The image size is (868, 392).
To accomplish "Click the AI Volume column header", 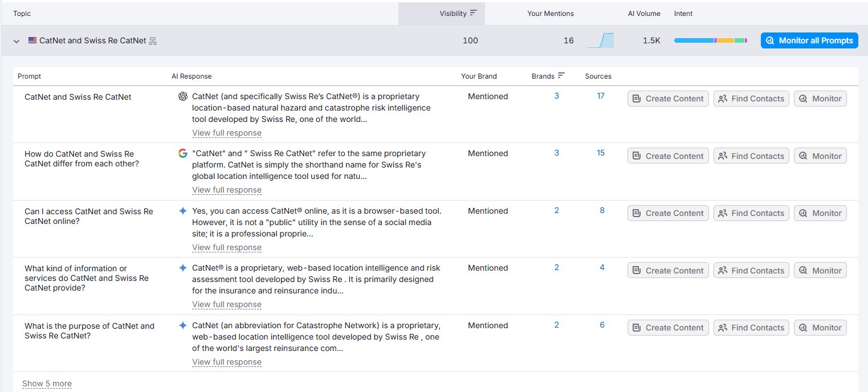I will [644, 14].
